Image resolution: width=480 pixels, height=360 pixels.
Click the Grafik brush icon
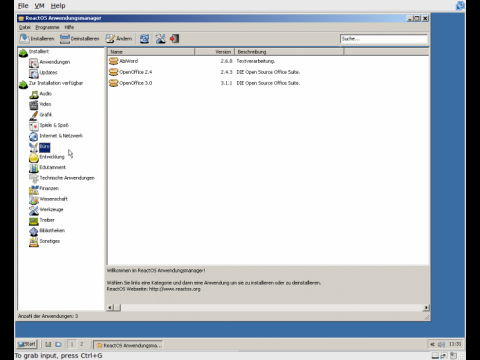[x=34, y=115]
